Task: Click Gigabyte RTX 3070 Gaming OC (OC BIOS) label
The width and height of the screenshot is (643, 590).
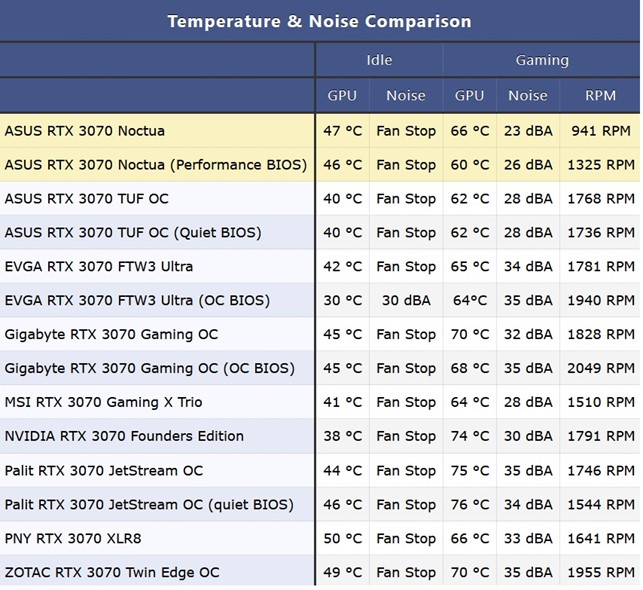Action: coord(147,369)
